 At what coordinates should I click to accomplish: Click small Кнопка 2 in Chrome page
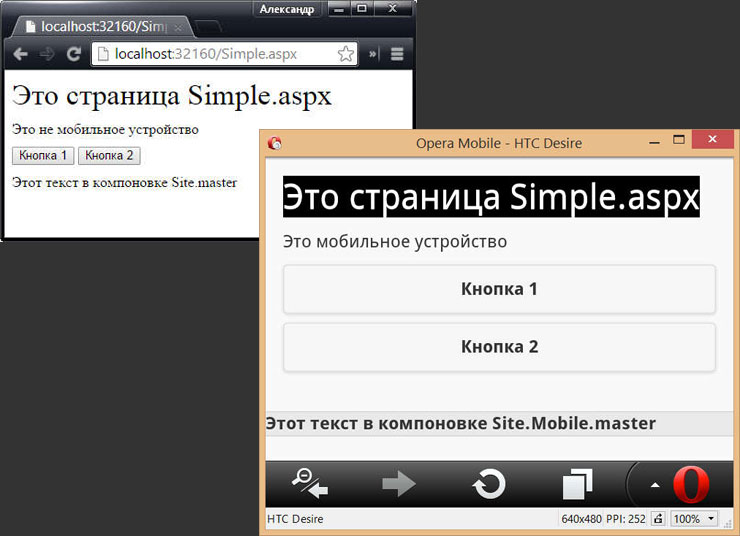[x=109, y=156]
